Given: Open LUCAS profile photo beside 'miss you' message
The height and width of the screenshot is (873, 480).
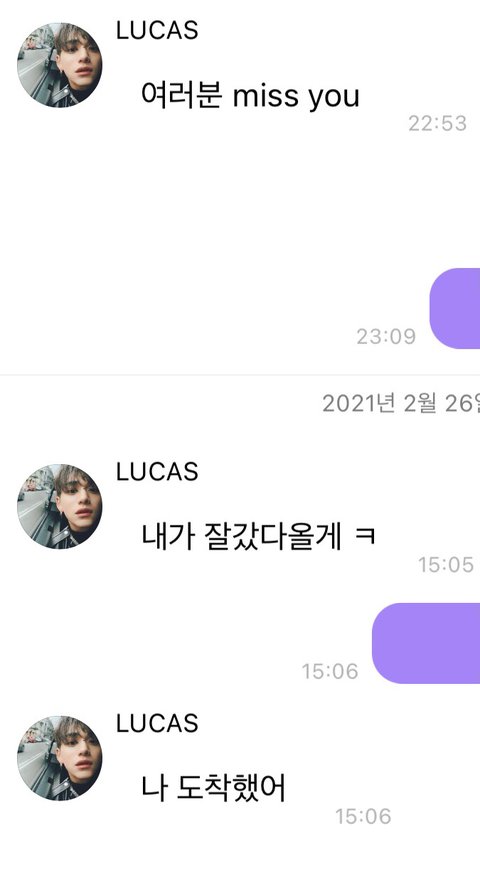Looking at the screenshot, I should (60, 65).
